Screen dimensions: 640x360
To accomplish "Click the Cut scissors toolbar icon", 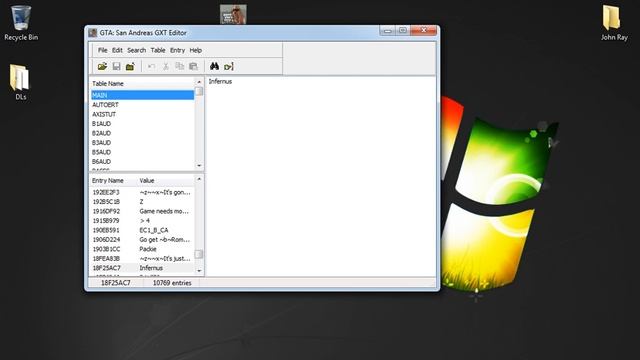I will click(166, 66).
